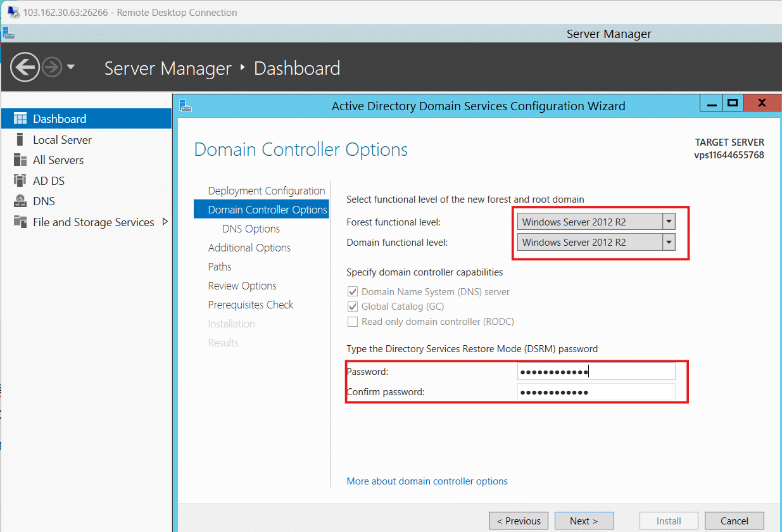Click the Next button
Image resolution: width=782 pixels, height=532 pixels.
click(x=584, y=521)
